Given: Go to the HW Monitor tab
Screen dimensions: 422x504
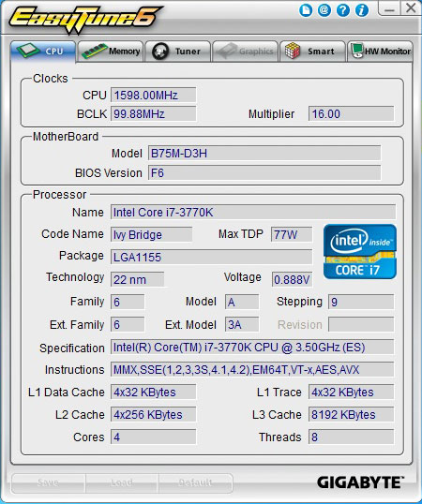Looking at the screenshot, I should click(380, 52).
